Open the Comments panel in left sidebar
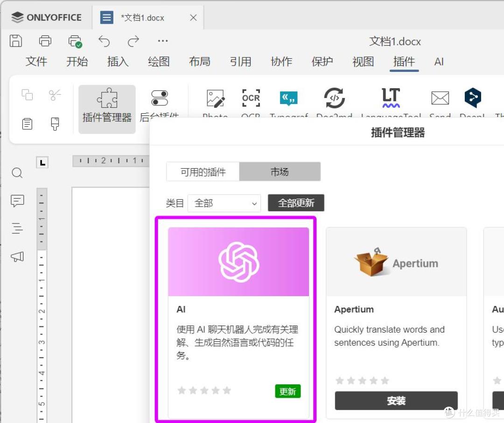The height and width of the screenshot is (423, 504). (17, 201)
